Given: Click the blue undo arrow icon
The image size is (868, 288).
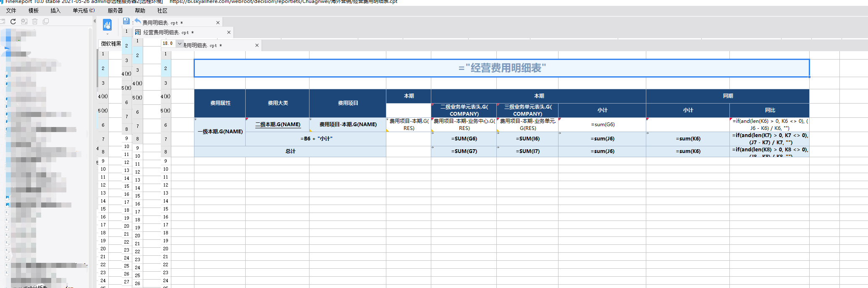Looking at the screenshot, I should click(x=137, y=21).
